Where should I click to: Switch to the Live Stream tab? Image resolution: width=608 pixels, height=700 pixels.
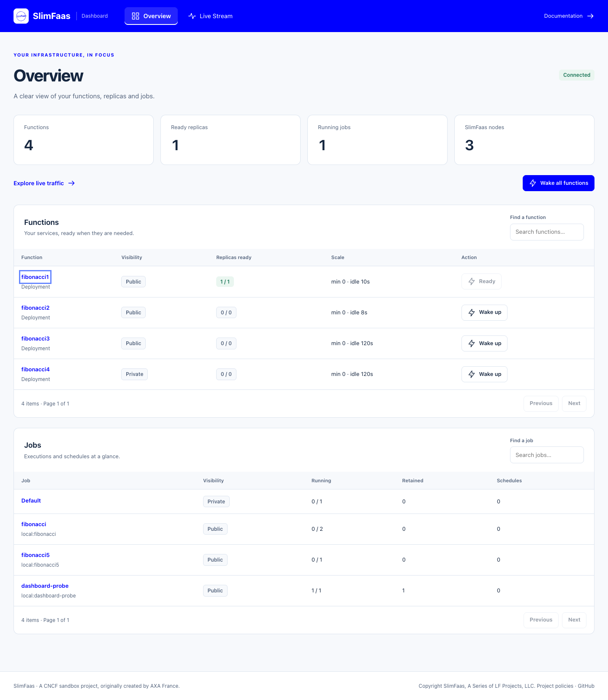point(210,16)
